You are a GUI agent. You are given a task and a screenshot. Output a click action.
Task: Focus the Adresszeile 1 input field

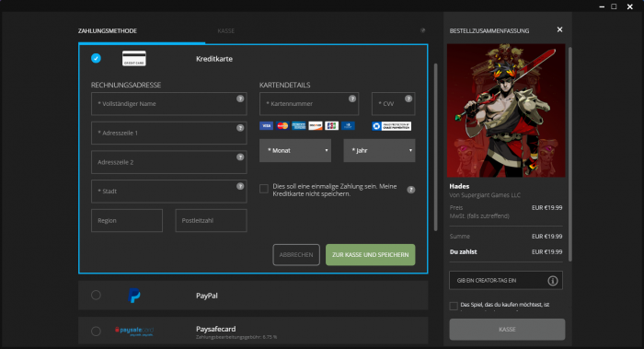pos(168,133)
